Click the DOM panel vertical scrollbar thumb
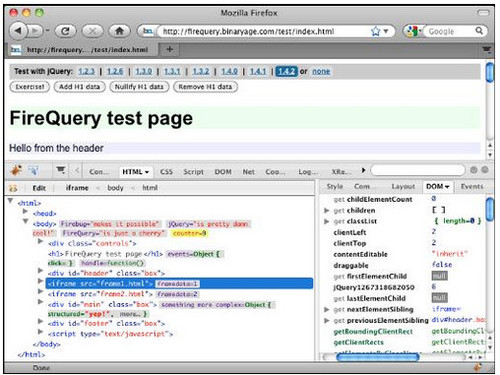Viewport: 500px width, 375px height. 490,209
